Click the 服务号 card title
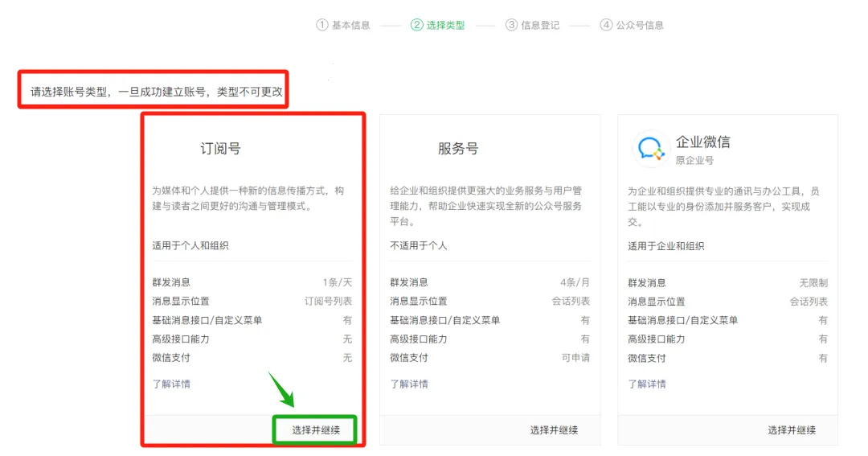The width and height of the screenshot is (868, 456). [458, 149]
